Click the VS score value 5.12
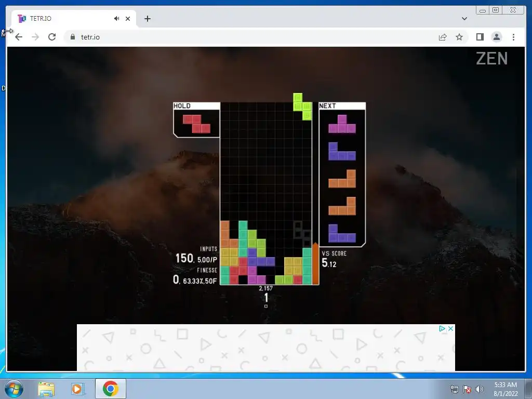Image resolution: width=532 pixels, height=399 pixels. [329, 263]
